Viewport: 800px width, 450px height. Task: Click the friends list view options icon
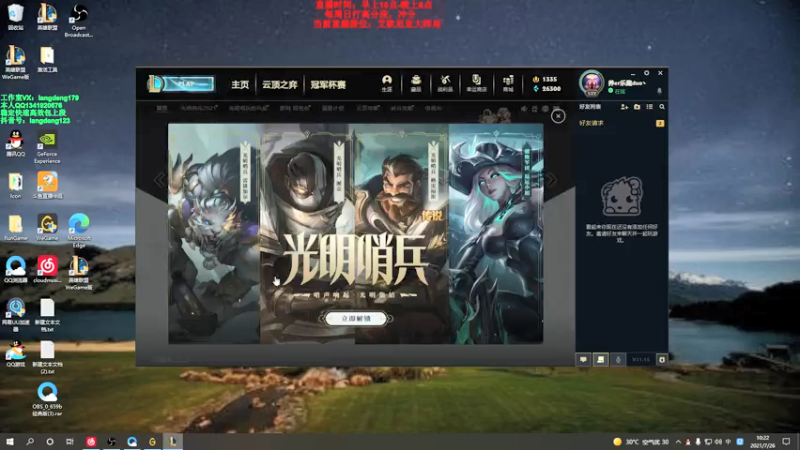tap(649, 107)
